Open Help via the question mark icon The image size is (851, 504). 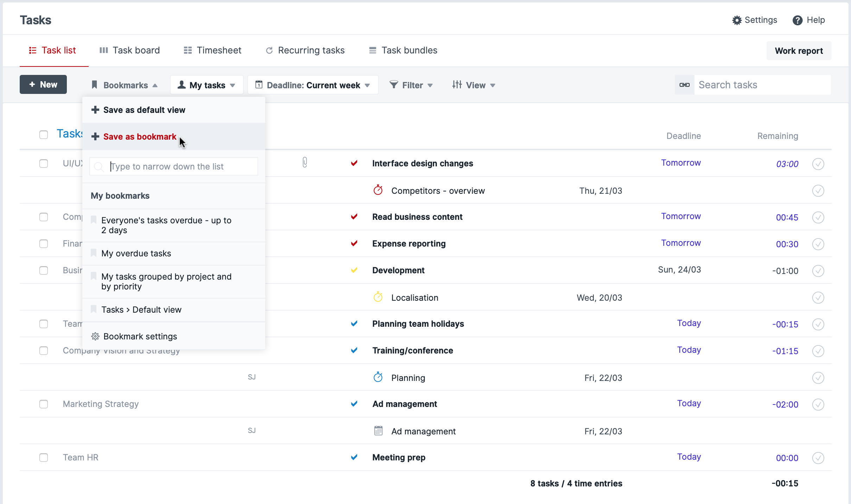pyautogui.click(x=797, y=20)
